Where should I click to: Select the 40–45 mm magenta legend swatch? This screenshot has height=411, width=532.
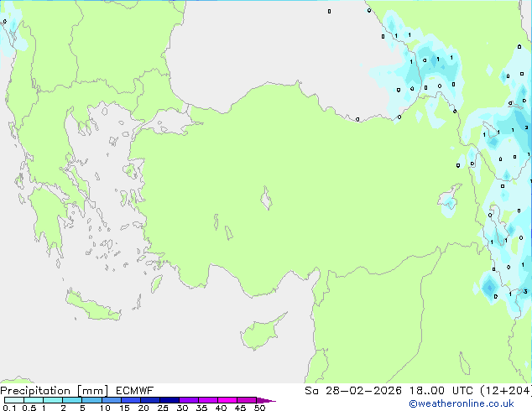(227, 400)
